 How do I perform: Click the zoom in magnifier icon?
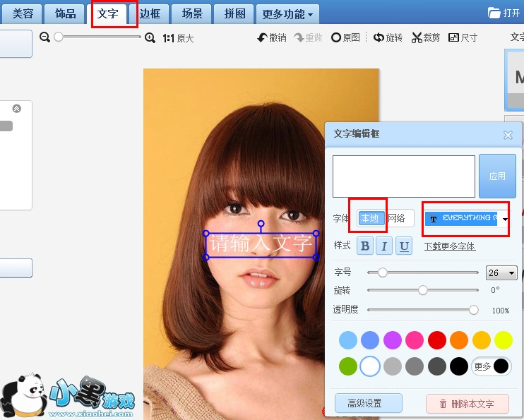[150, 37]
